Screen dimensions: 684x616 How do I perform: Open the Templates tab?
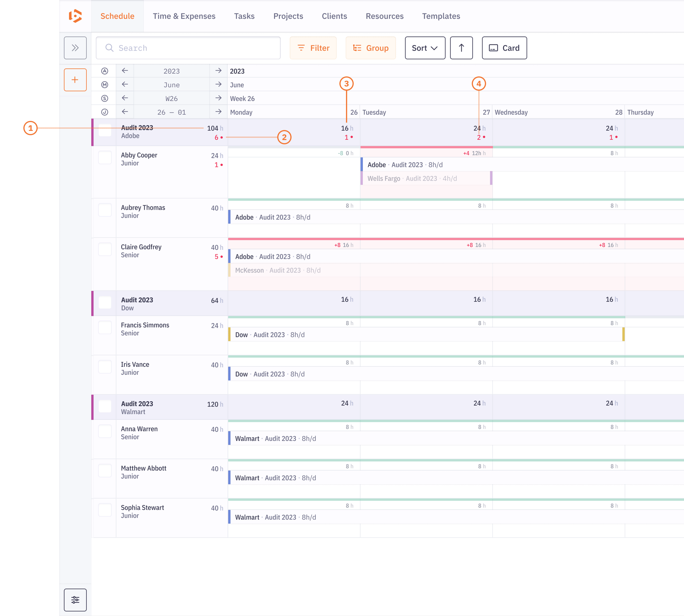(441, 16)
